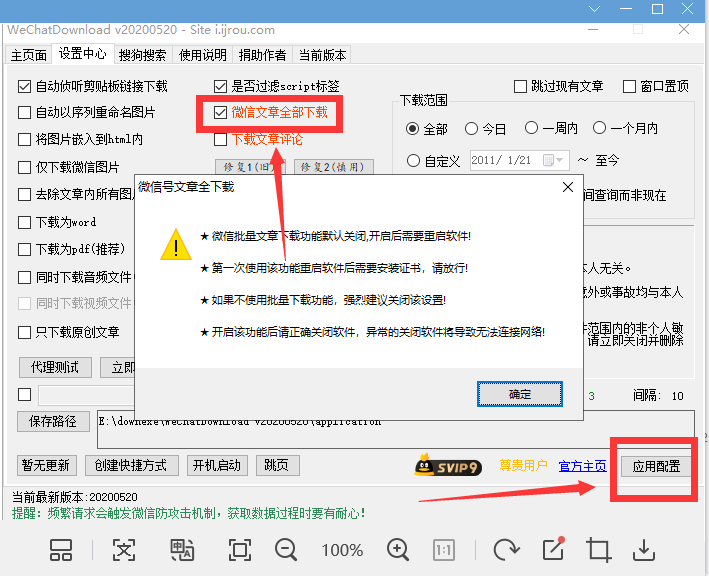
Task: Click the 修复2(慎用) button
Action: point(333,167)
